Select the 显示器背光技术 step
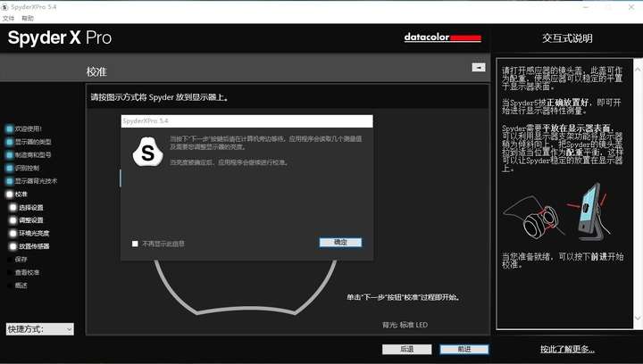 click(x=31, y=181)
